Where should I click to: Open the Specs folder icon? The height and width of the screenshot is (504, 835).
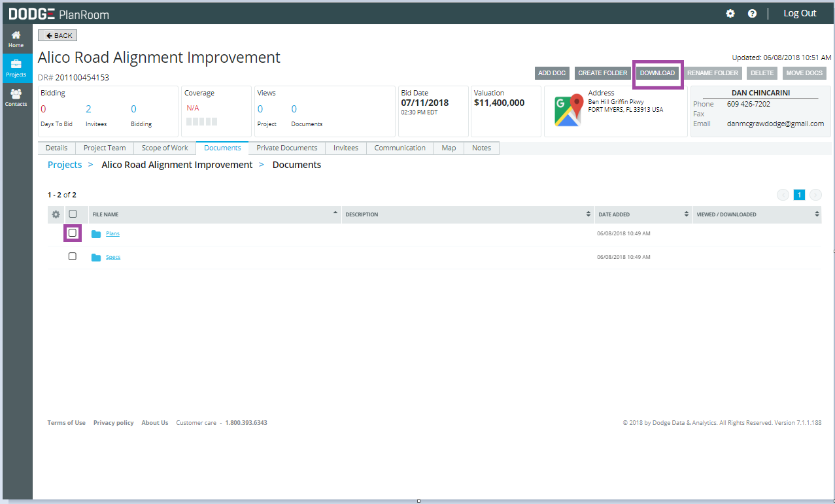coord(95,256)
